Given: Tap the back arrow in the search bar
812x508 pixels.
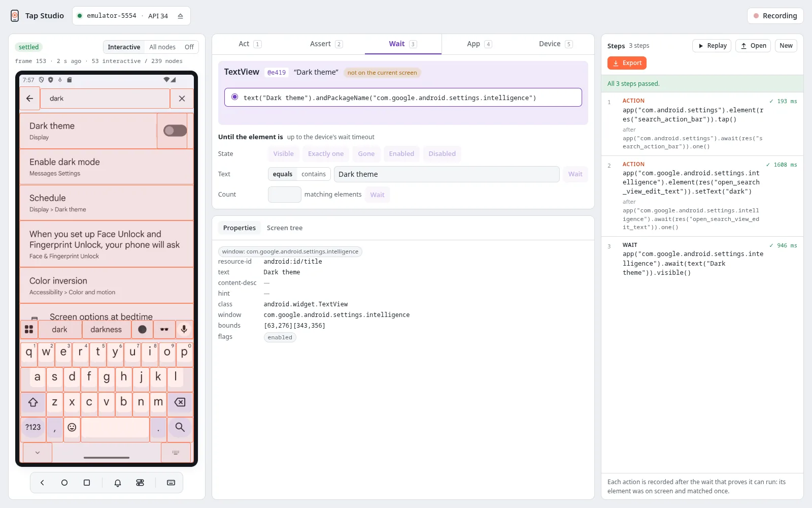Looking at the screenshot, I should pos(29,99).
